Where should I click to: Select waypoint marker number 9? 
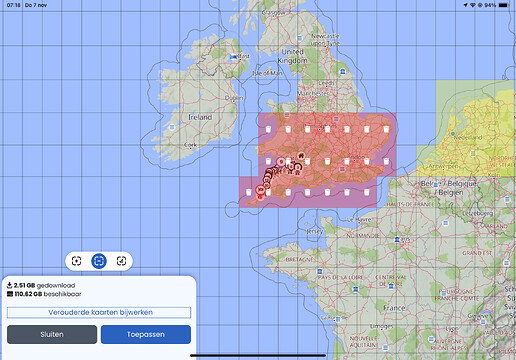pos(281,162)
